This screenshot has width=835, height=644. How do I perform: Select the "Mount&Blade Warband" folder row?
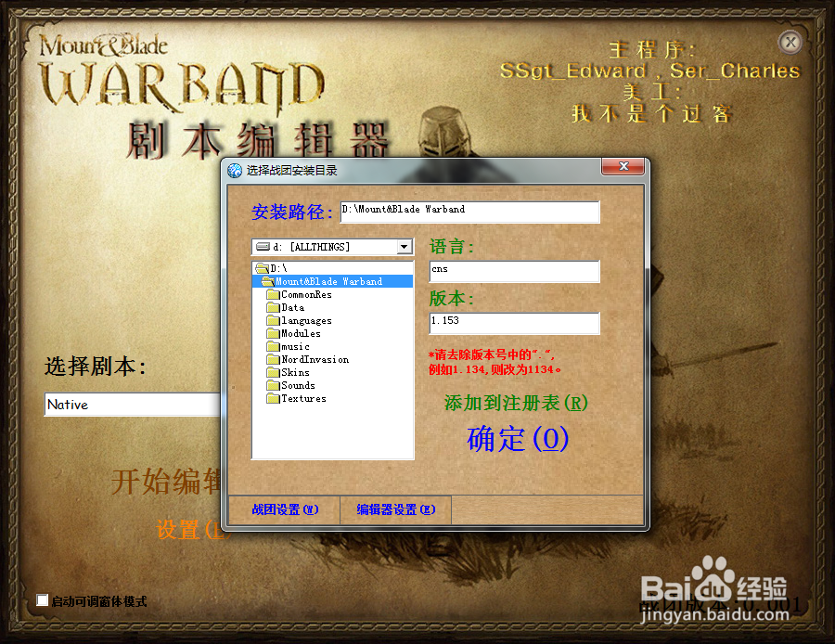(x=332, y=281)
